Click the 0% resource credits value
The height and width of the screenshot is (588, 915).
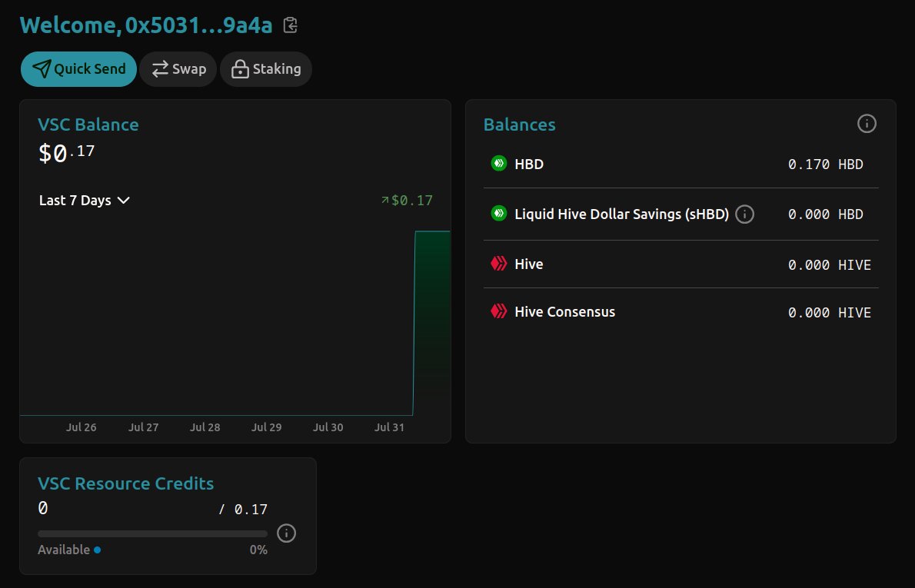click(258, 550)
